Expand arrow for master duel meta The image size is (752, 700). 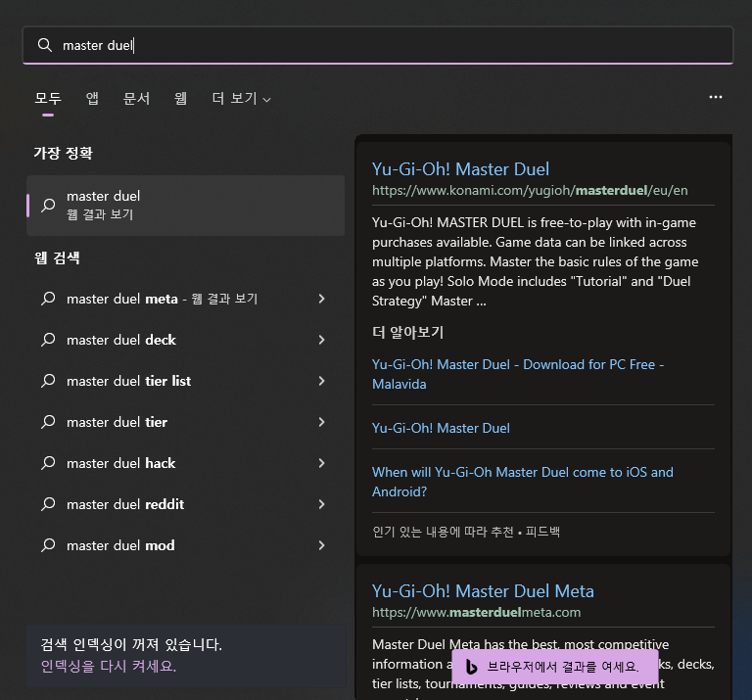pyautogui.click(x=321, y=299)
